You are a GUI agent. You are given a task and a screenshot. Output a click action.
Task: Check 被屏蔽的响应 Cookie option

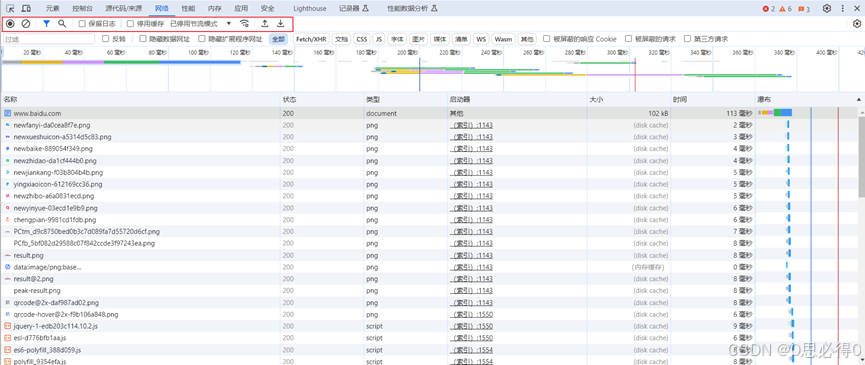547,39
